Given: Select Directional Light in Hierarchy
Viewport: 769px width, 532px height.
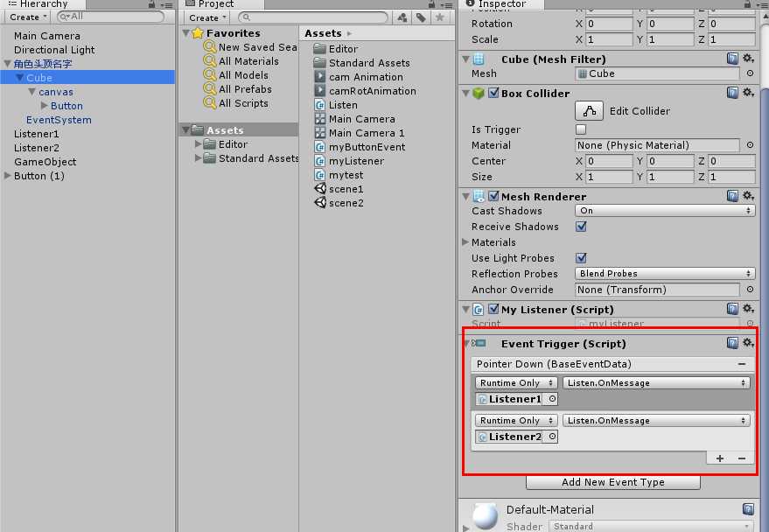Looking at the screenshot, I should (x=54, y=50).
